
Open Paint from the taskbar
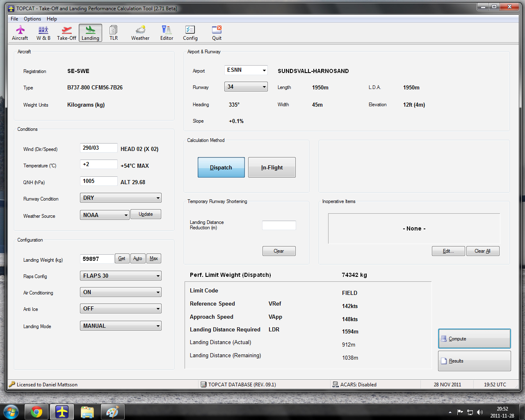tap(112, 412)
